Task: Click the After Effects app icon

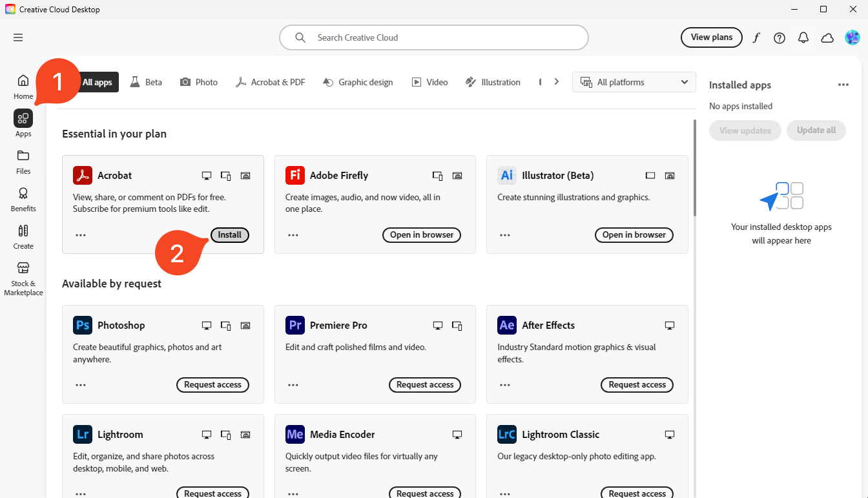Action: [x=507, y=325]
